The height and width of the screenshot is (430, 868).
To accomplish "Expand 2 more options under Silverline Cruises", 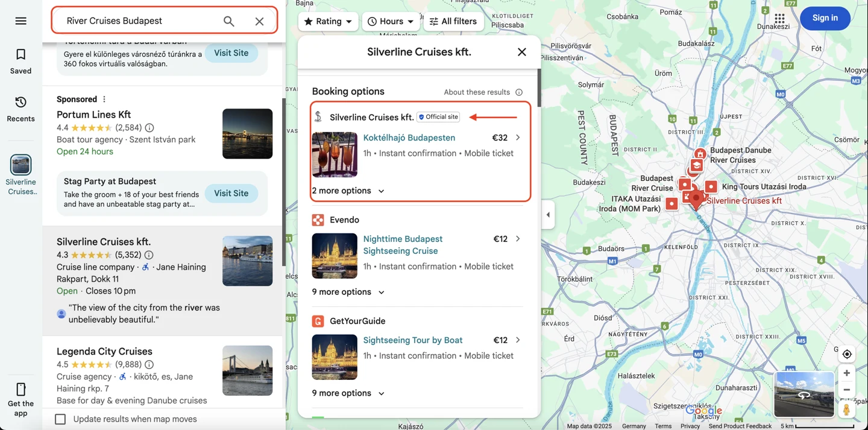I will [x=348, y=191].
